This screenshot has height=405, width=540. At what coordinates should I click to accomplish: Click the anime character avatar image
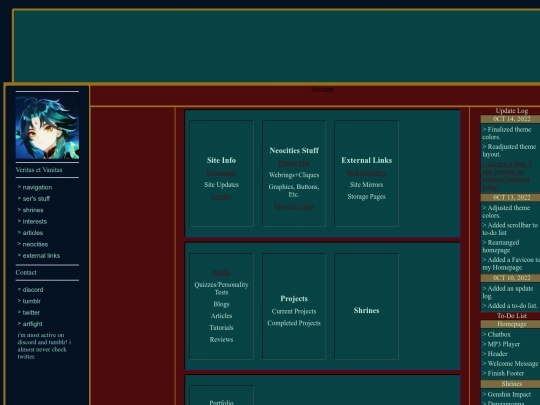[x=47, y=128]
